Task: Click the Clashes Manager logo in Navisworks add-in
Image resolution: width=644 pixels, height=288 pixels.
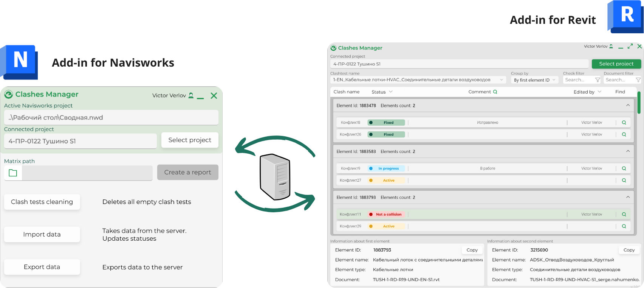Action: tap(8, 94)
